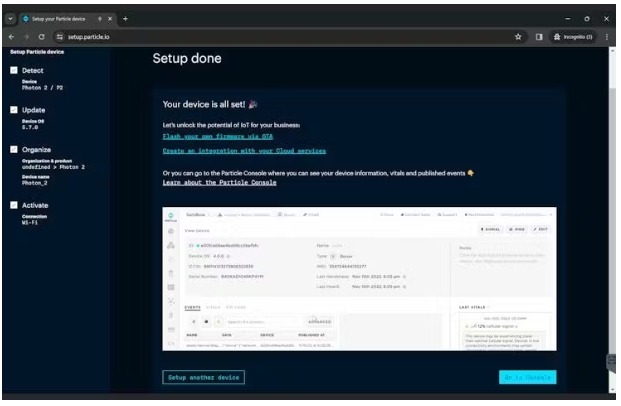The height and width of the screenshot is (406, 621).
Task: Click the Particle Console preview image
Action: 359,279
